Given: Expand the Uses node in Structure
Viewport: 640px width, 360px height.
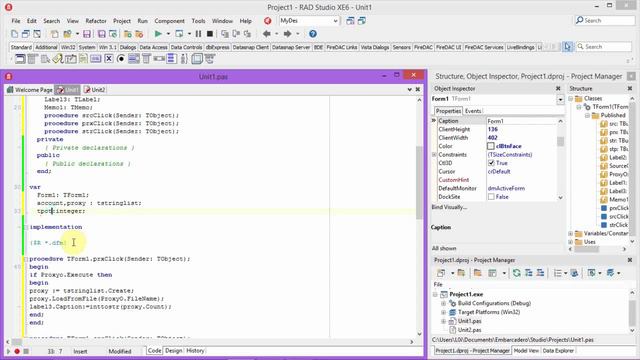Looking at the screenshot, I should [x=571, y=242].
